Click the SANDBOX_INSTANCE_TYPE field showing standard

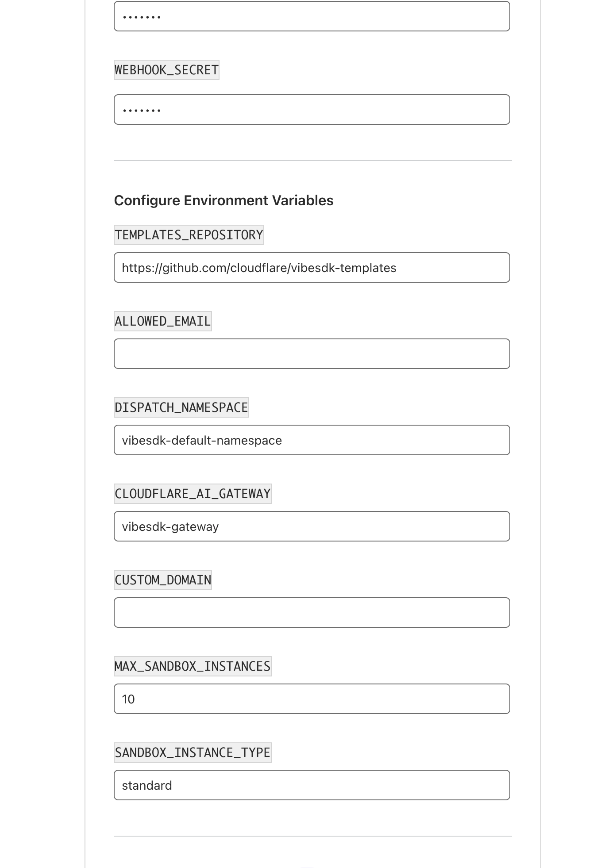point(312,785)
